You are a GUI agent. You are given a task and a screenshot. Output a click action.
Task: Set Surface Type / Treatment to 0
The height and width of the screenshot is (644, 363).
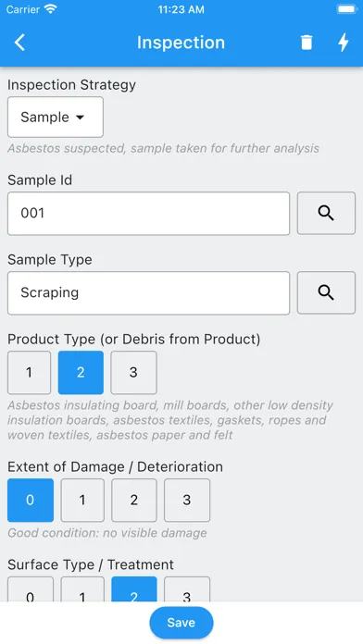tap(31, 589)
